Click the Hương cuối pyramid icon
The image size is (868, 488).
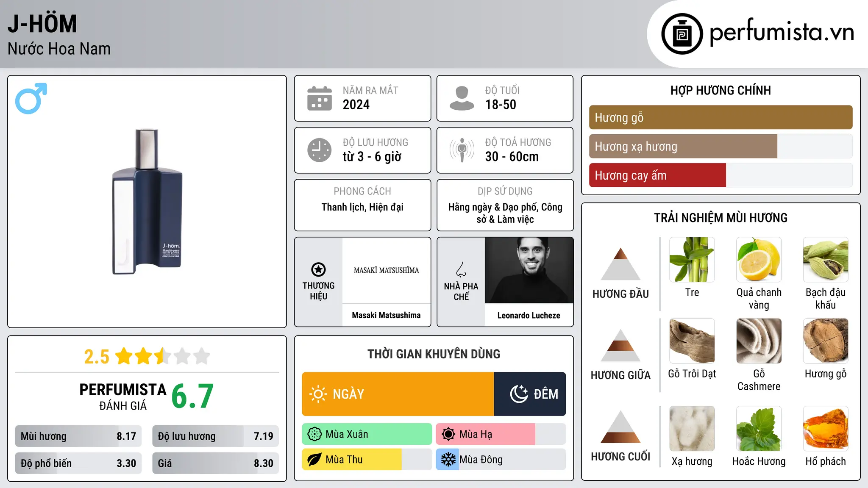[620, 427]
